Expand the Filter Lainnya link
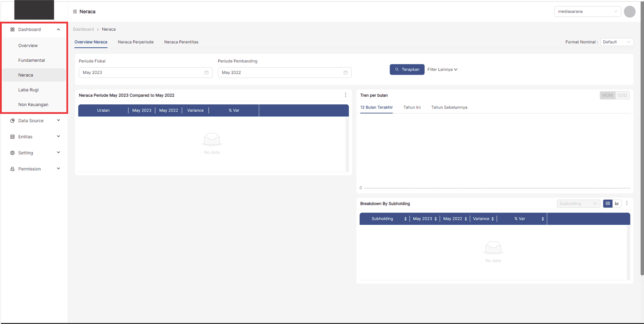 [442, 69]
